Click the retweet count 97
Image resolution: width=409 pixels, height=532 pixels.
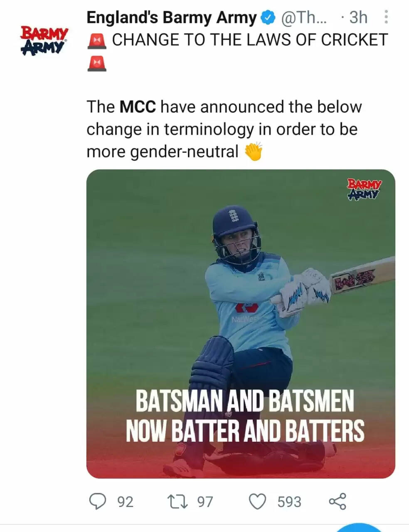click(x=205, y=502)
